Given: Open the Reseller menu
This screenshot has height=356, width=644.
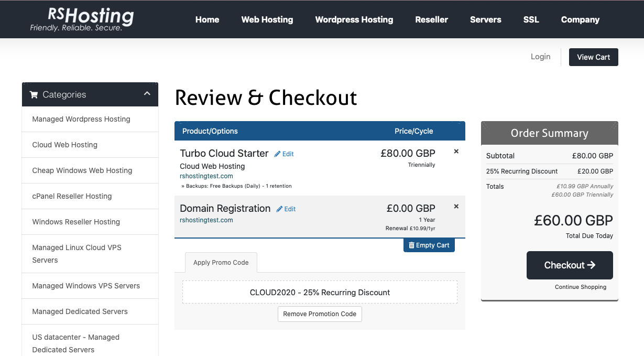Looking at the screenshot, I should tap(432, 19).
